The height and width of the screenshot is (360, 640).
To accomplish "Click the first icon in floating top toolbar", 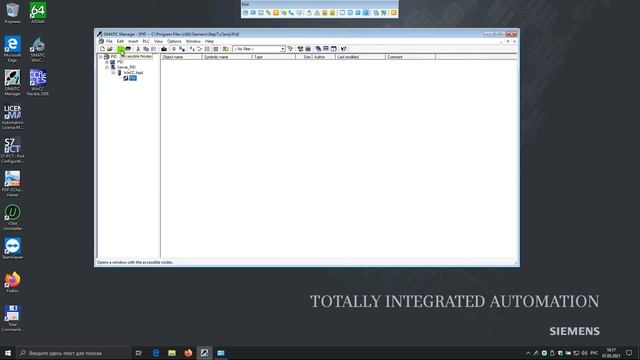I will tap(245, 13).
